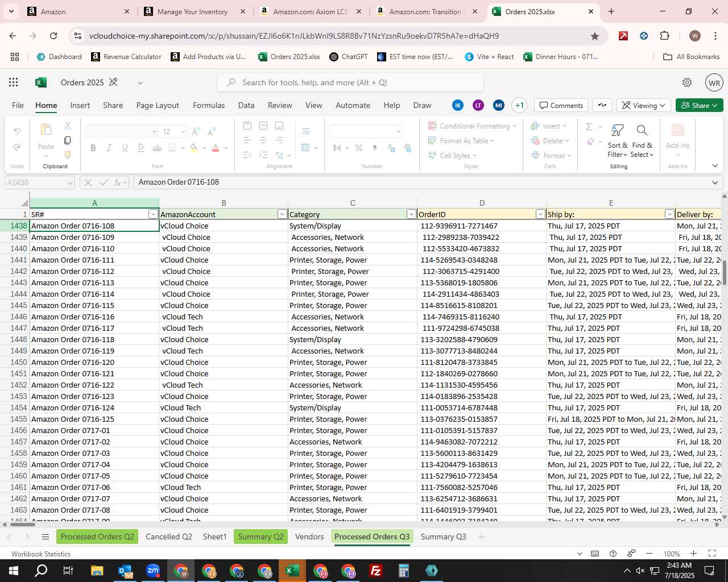Toggle Underline formatting
Screen dimensions: 728x582
pos(125,148)
